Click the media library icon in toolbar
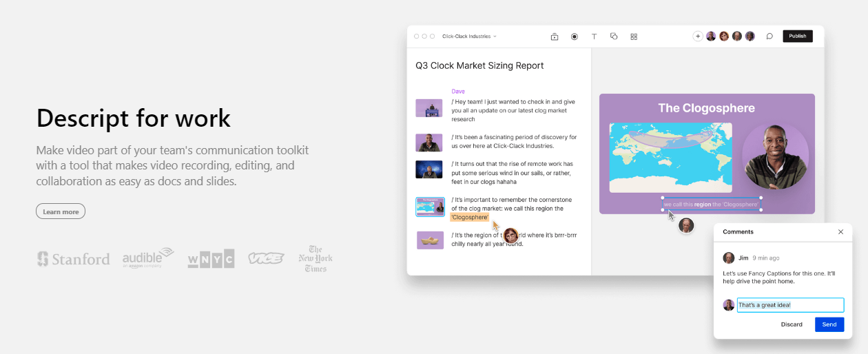This screenshot has height=354, width=868. point(554,37)
